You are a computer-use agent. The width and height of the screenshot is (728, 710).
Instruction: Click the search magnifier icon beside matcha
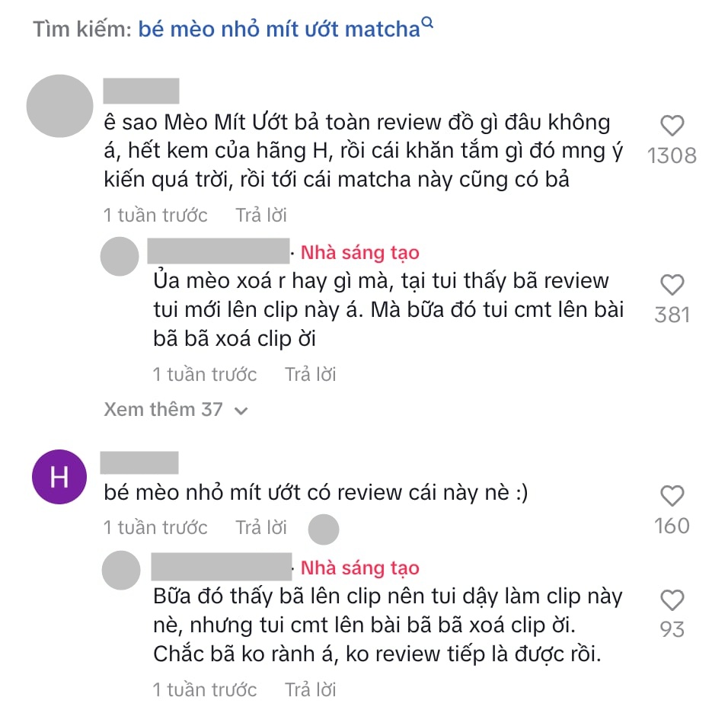pos(428,22)
